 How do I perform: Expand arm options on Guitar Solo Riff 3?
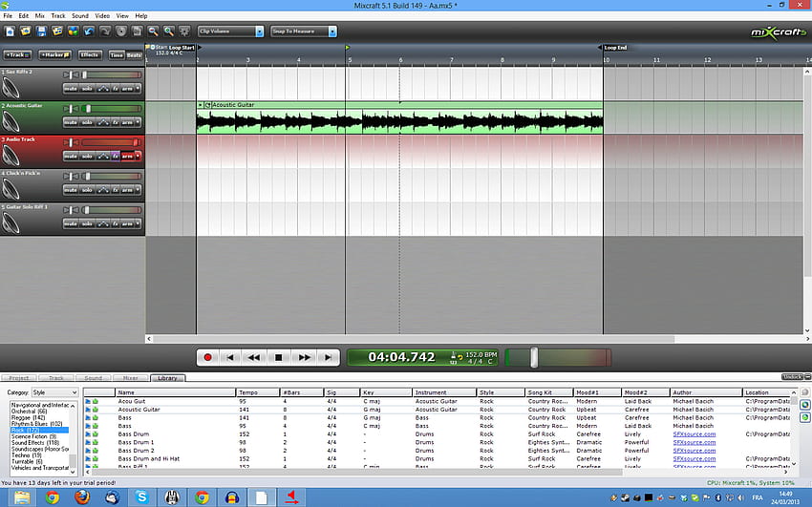coord(138,223)
